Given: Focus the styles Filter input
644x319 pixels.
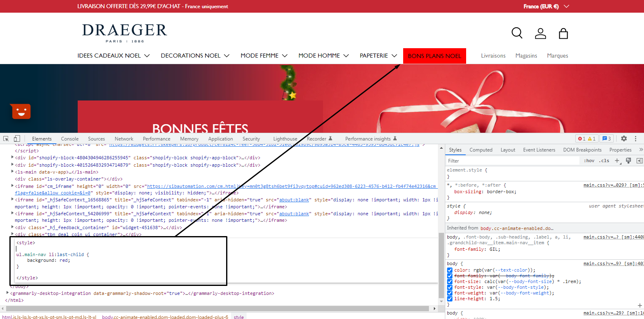Looking at the screenshot, I should click(x=513, y=161).
